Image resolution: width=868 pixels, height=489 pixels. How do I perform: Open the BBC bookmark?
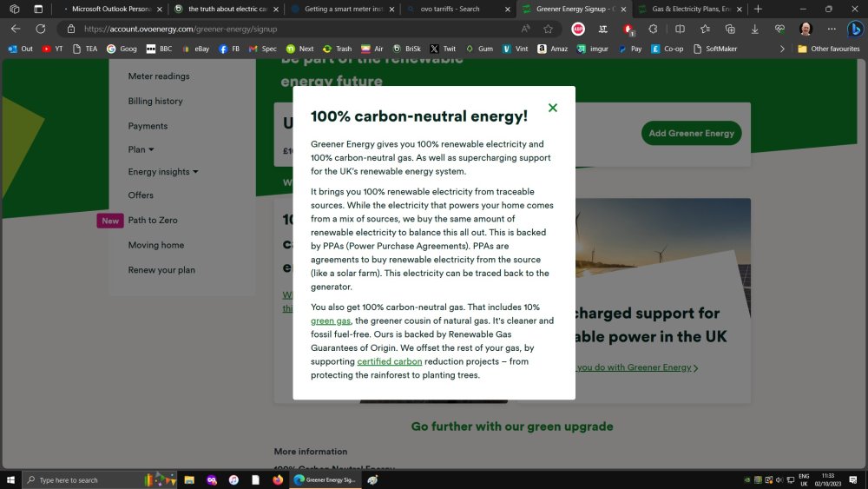[159, 49]
